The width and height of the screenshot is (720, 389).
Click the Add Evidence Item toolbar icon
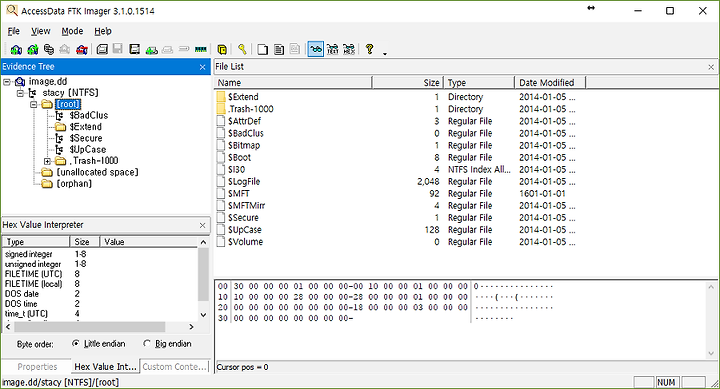[16, 49]
